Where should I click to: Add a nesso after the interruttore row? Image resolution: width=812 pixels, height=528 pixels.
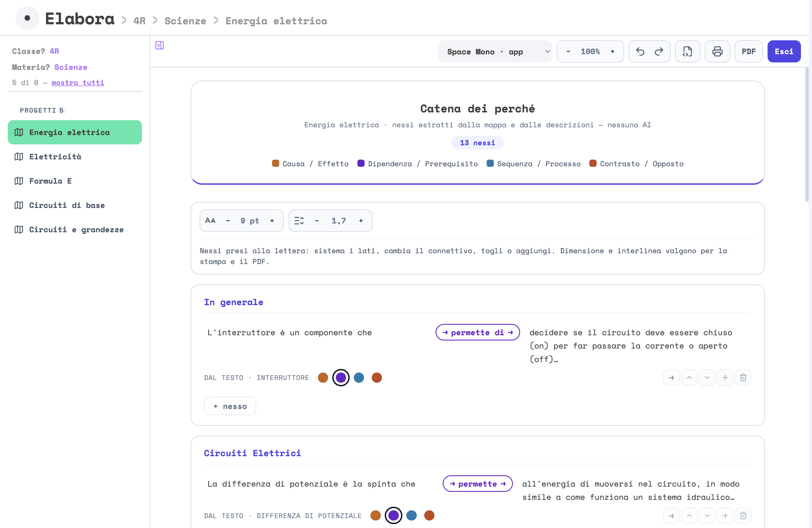coord(725,377)
